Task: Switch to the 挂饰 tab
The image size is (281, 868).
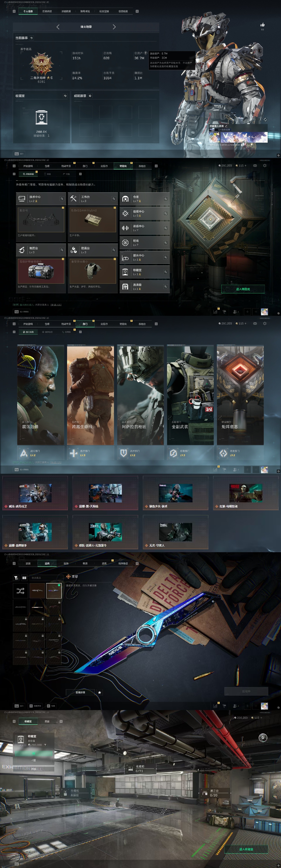Action: click(x=66, y=563)
